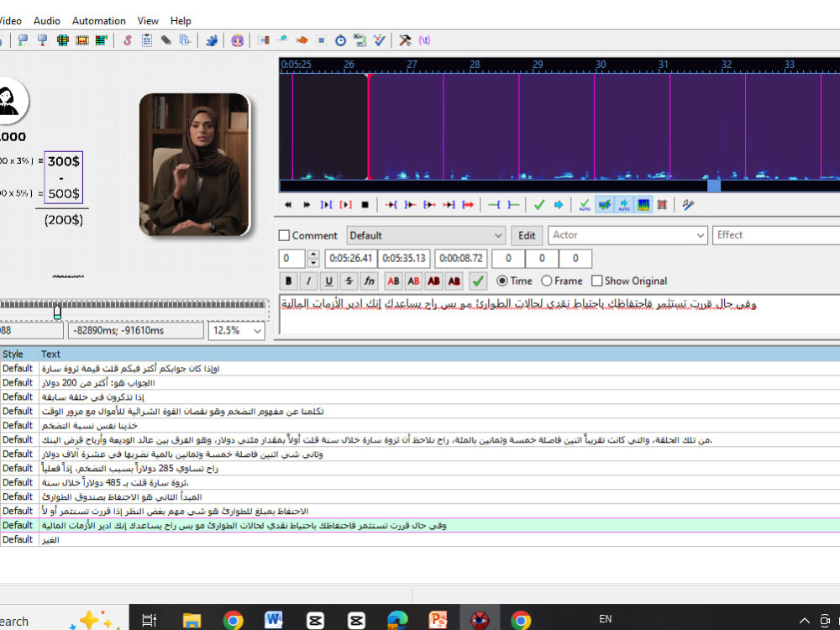Play 500 ms before selection start
Screen dimensions: 840x630
(391, 205)
